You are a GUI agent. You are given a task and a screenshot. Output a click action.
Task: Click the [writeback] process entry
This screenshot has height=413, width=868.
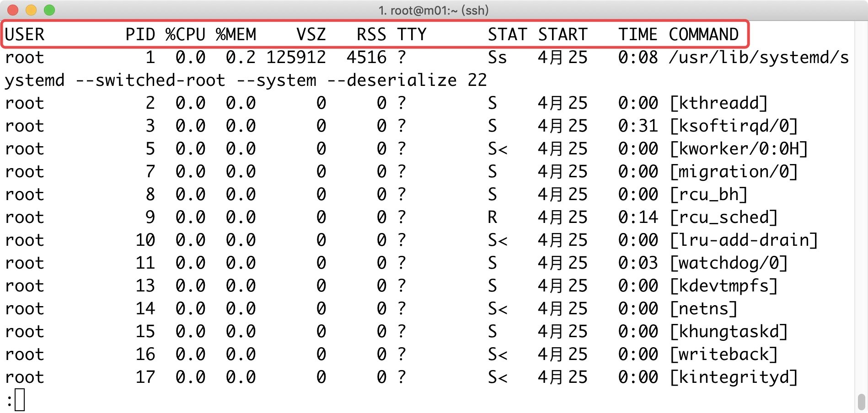pyautogui.click(x=724, y=355)
